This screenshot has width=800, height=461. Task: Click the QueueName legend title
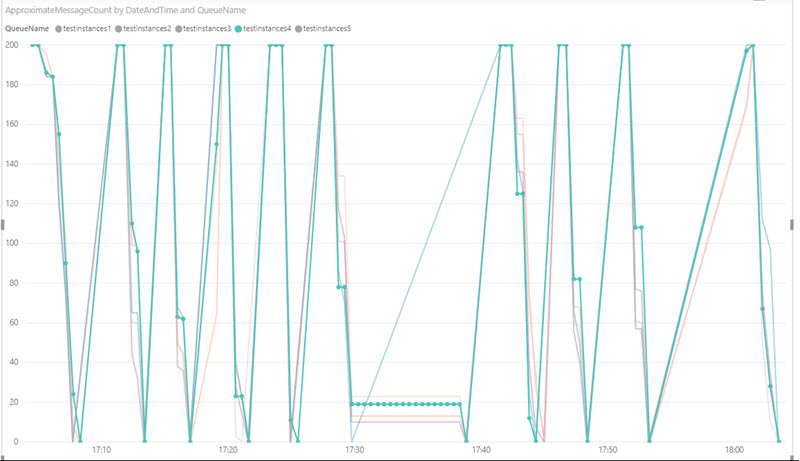(28, 29)
